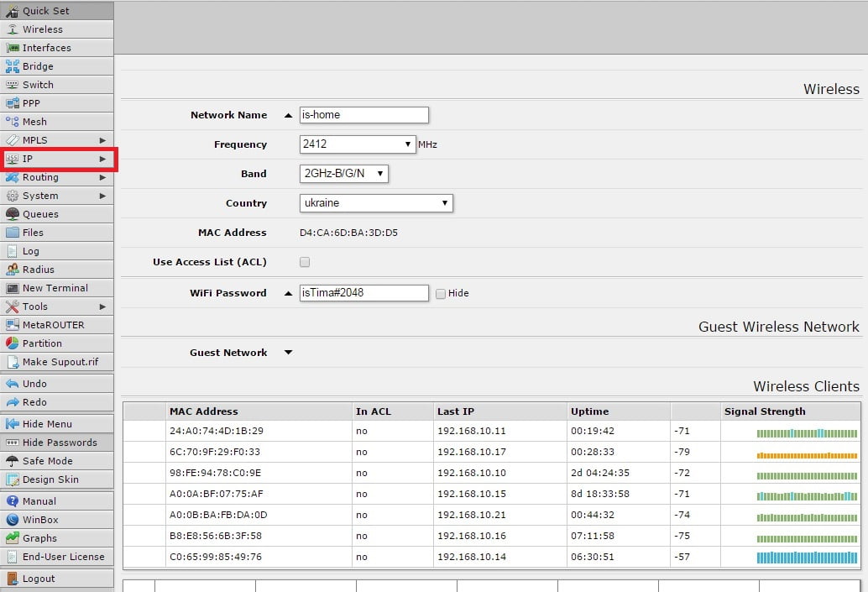The image size is (868, 592).
Task: Collapse the Network Name field arrow
Action: point(288,115)
